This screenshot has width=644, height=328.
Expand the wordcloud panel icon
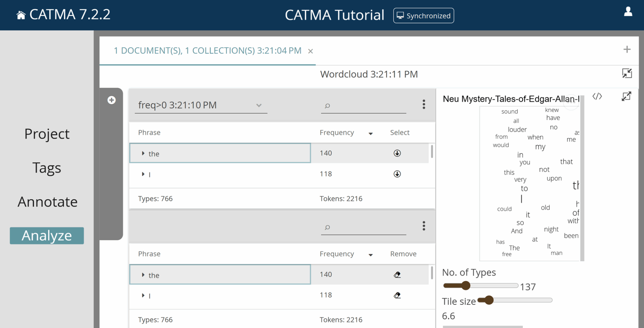pyautogui.click(x=626, y=97)
